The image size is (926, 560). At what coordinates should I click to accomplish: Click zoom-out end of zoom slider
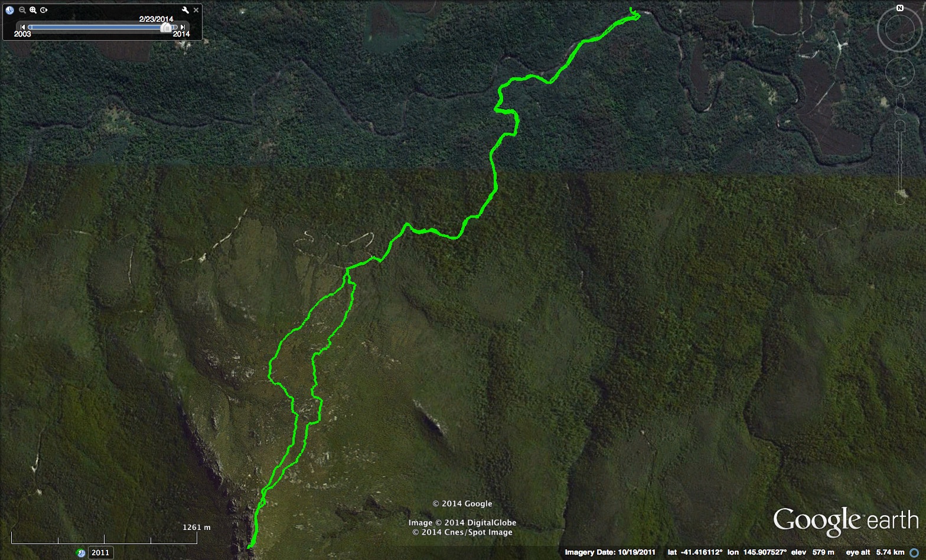[899, 198]
